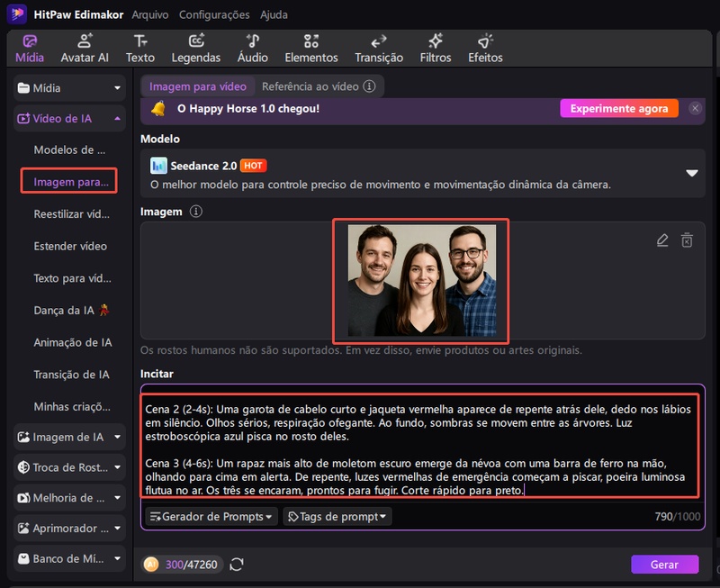The height and width of the screenshot is (588, 720).
Task: Select Animação de IA in sidebar
Action: point(73,343)
